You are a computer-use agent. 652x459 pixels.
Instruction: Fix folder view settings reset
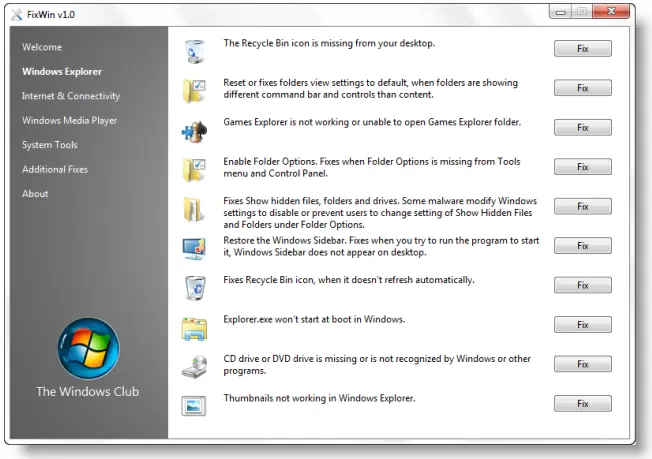pyautogui.click(x=583, y=88)
